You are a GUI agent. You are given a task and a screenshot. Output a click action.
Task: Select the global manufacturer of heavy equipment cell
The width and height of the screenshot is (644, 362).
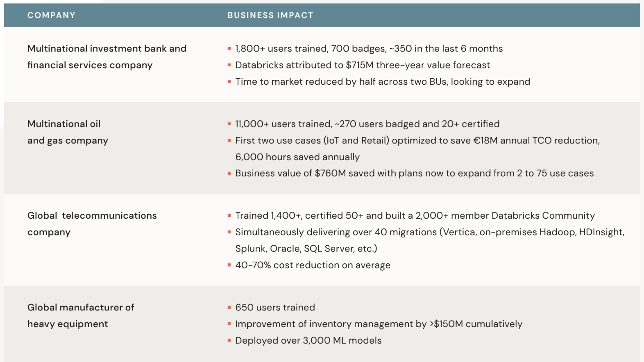coord(80,316)
